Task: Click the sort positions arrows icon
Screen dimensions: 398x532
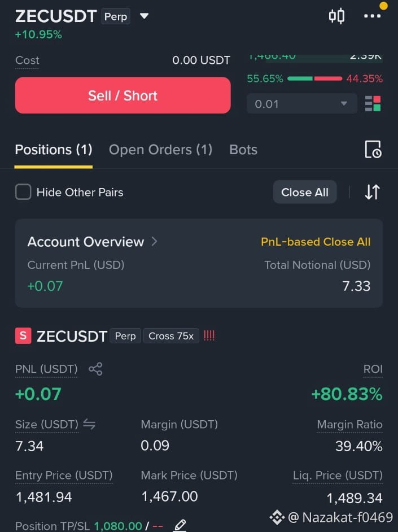Action: [372, 192]
